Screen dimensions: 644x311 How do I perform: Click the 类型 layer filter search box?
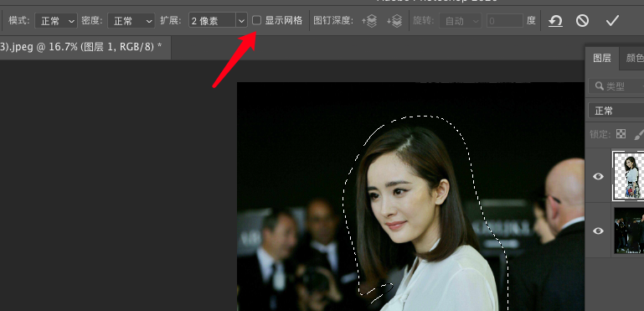(616, 86)
